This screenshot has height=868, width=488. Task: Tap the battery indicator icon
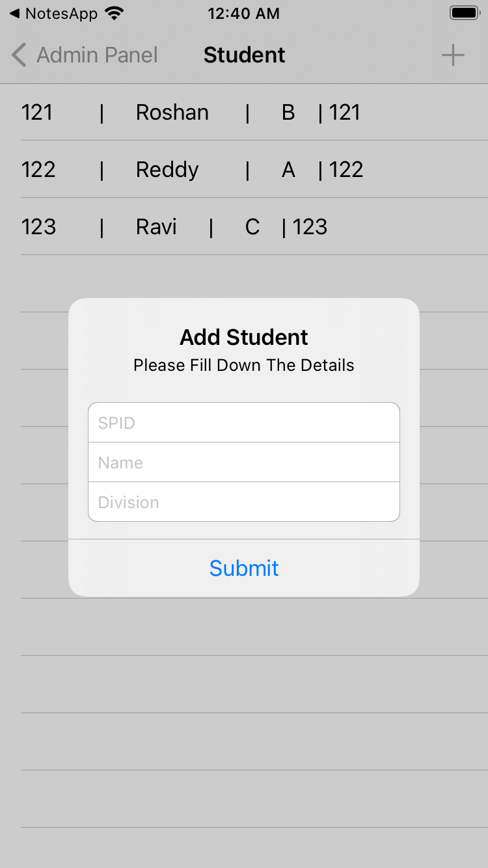coord(464,12)
